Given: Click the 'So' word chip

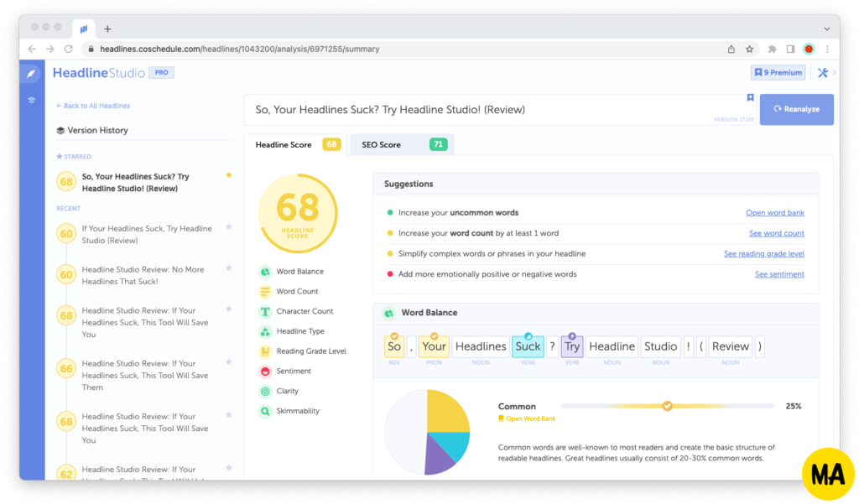Looking at the screenshot, I should [394, 346].
